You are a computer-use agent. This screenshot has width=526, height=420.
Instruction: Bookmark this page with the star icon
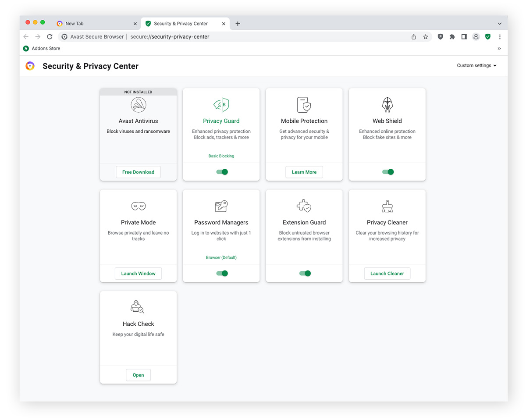click(425, 37)
